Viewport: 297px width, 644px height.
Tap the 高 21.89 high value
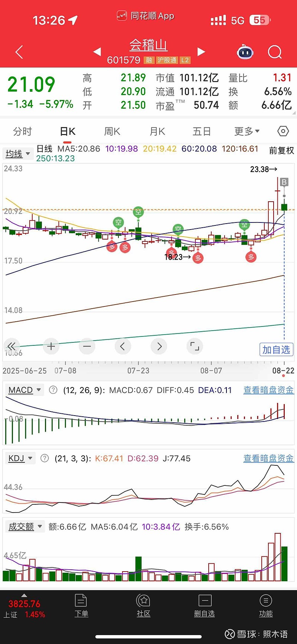click(114, 78)
